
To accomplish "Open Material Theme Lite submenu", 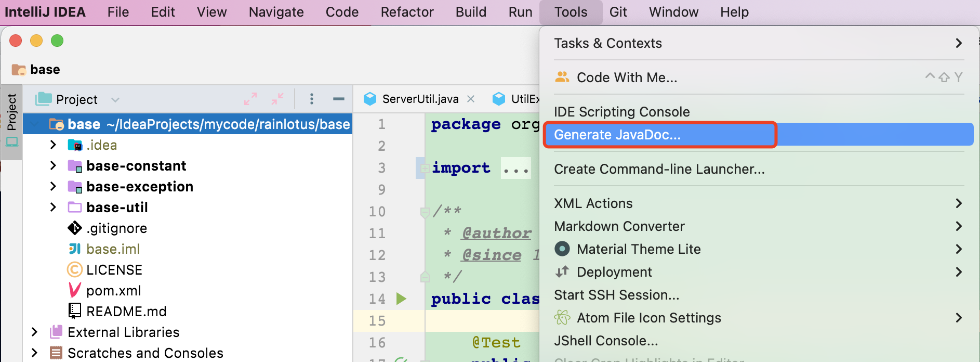I will pyautogui.click(x=759, y=249).
